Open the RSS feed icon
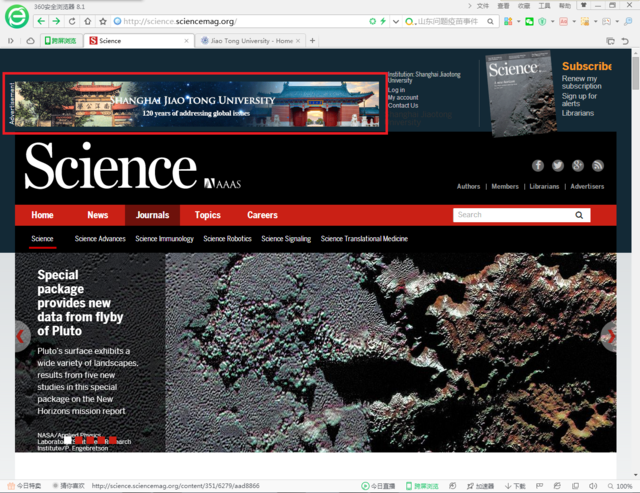This screenshot has width=640, height=493. pos(598,165)
